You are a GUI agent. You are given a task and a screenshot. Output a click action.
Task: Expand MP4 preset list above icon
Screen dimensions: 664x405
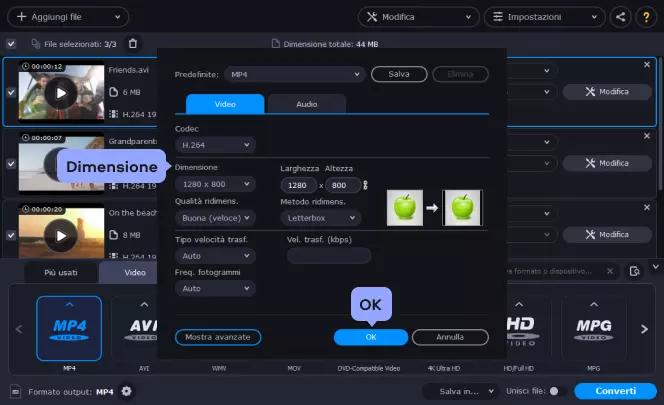coord(69,304)
